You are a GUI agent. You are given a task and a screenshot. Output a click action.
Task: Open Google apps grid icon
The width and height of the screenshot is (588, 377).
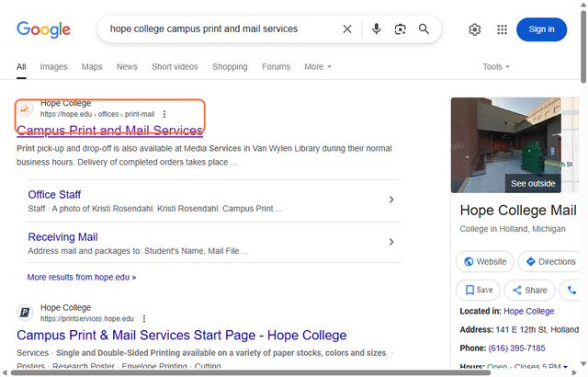click(503, 29)
